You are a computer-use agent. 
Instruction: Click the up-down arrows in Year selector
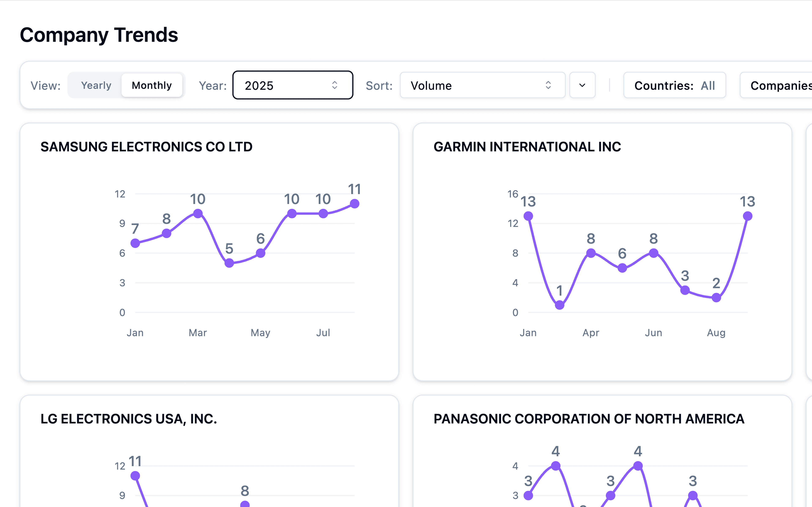(335, 85)
